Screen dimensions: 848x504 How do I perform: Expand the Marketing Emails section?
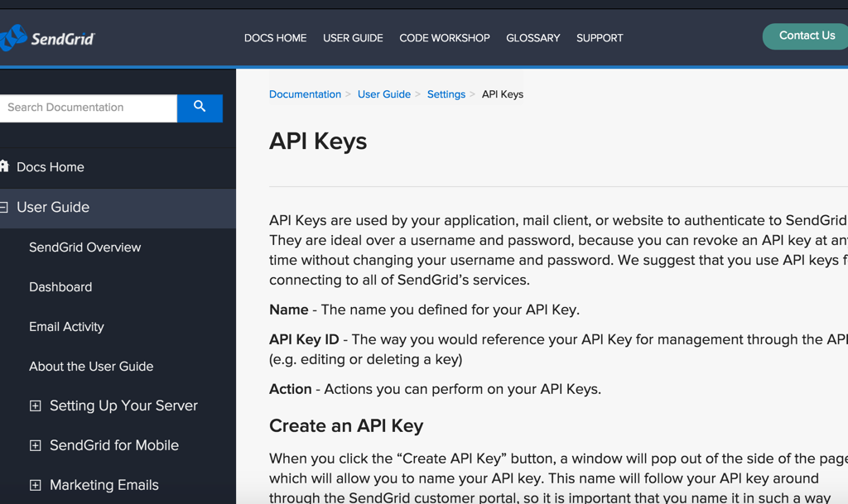35,485
